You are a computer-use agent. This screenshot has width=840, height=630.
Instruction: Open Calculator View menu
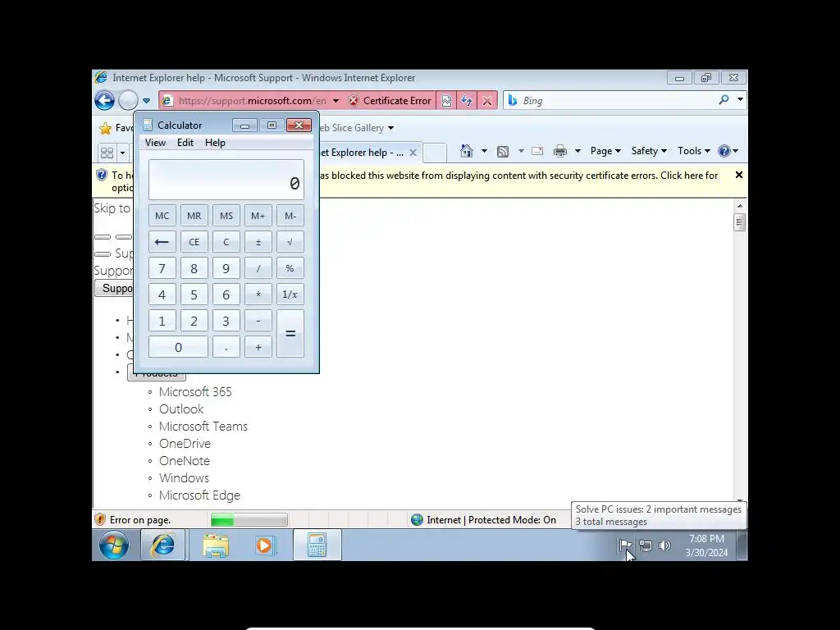pyautogui.click(x=155, y=143)
